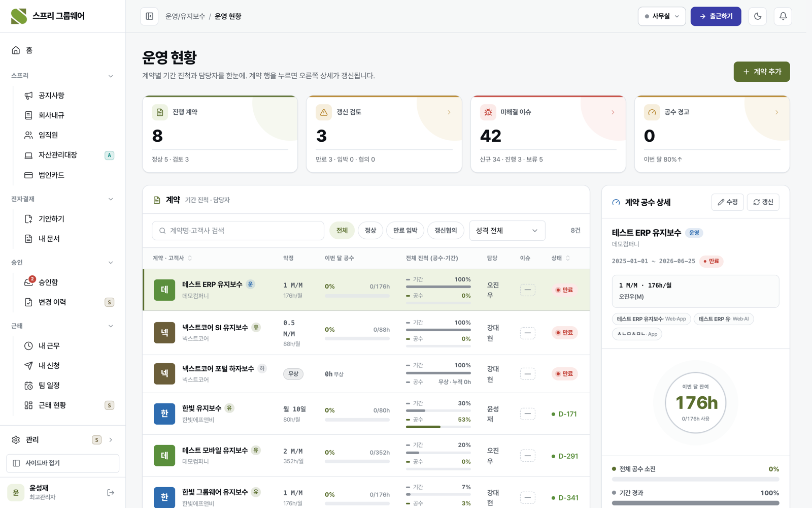Screen dimensions: 812x508
Task: Toggle dark mode with the moon icon
Action: (758, 16)
